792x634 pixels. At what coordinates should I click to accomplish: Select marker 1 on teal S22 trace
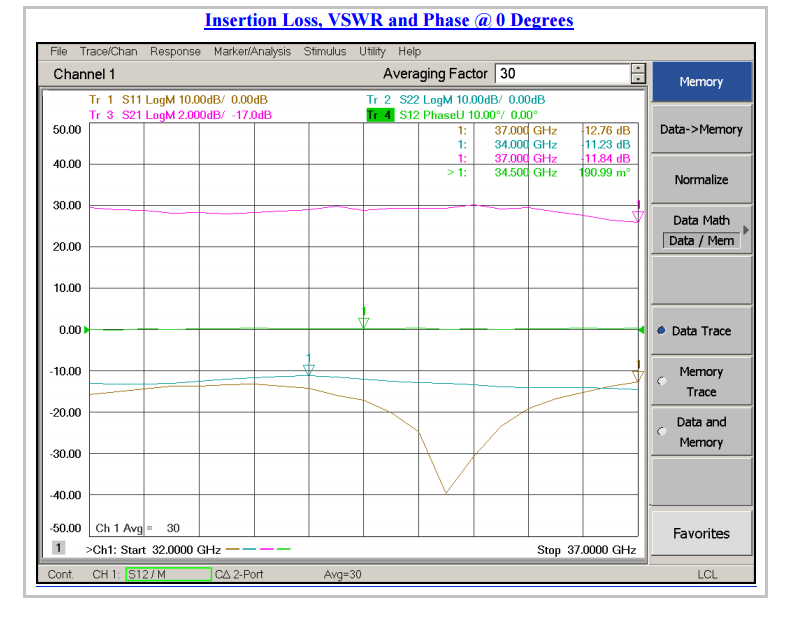[x=309, y=369]
